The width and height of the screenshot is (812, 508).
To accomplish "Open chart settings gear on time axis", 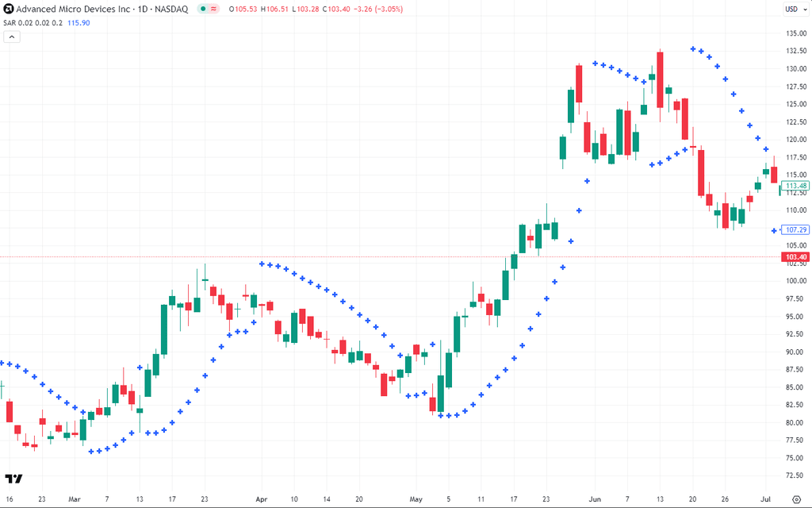I will [x=797, y=499].
